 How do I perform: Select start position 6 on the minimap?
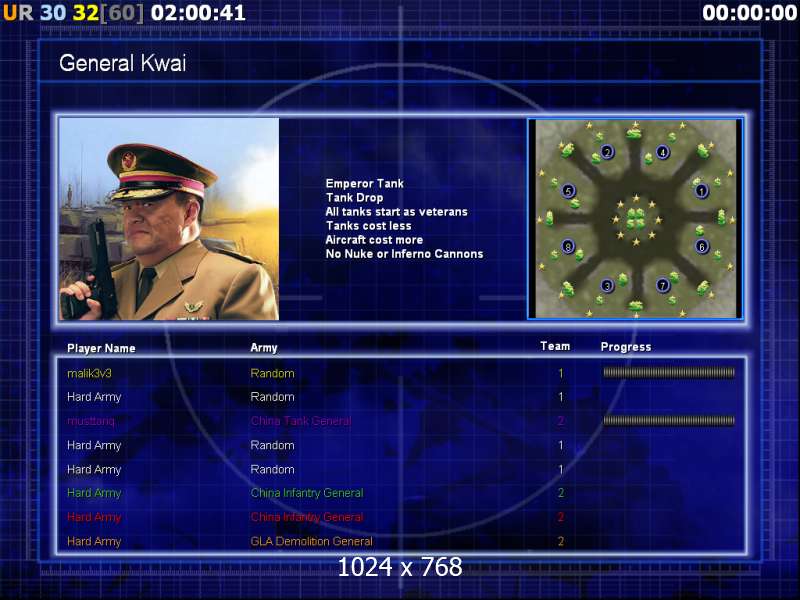click(702, 246)
